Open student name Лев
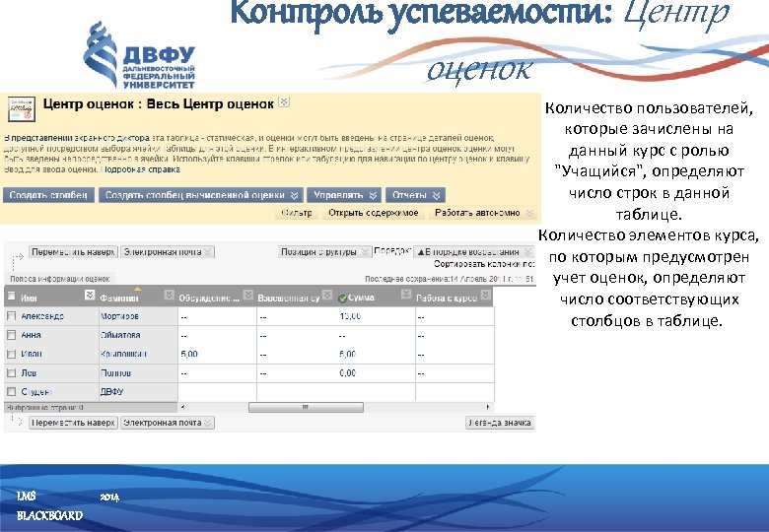This screenshot has width=769, height=532. [x=29, y=372]
